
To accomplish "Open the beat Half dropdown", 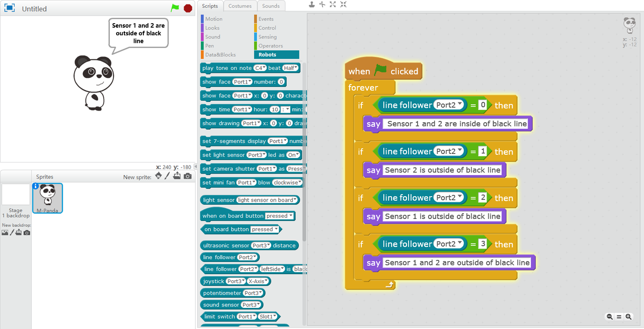I will point(291,68).
